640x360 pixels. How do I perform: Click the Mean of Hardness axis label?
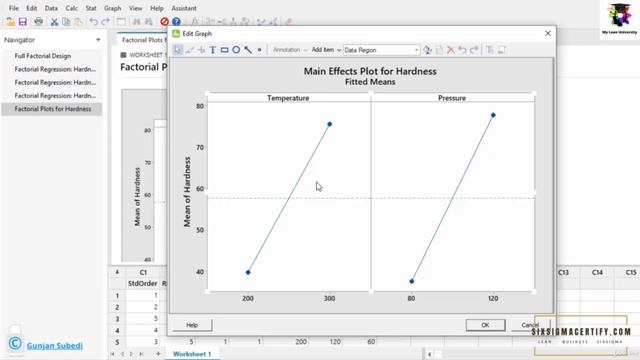(x=187, y=192)
